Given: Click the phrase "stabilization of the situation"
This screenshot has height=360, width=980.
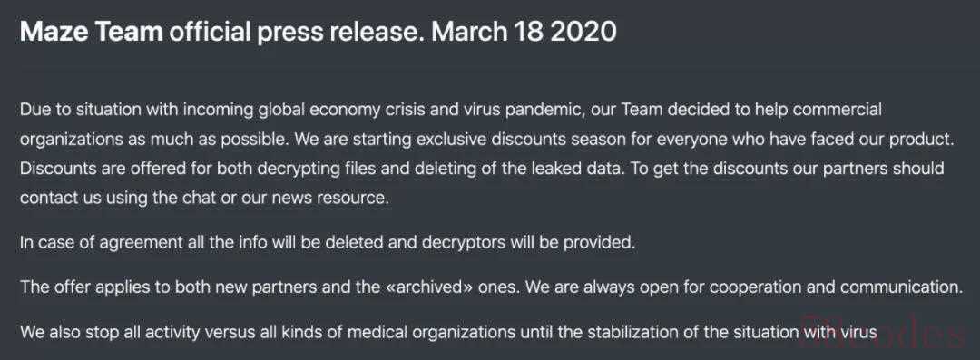Looking at the screenshot, I should coord(688,331).
